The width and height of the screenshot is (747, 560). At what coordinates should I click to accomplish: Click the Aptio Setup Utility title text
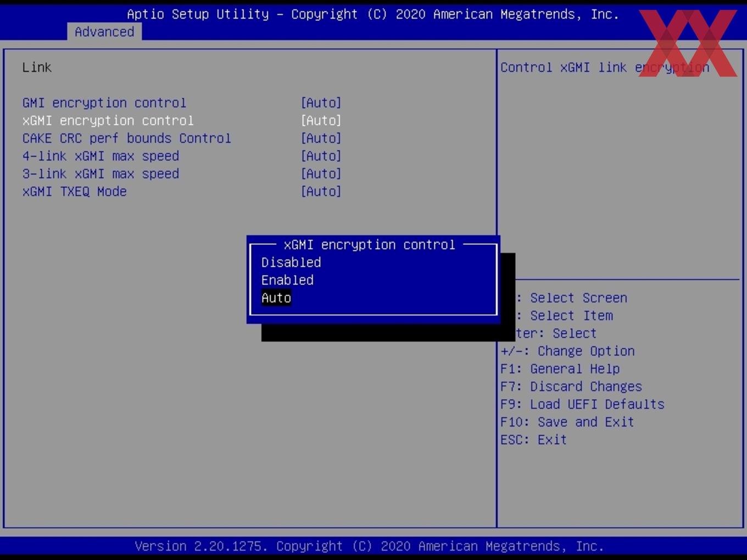pos(373,14)
